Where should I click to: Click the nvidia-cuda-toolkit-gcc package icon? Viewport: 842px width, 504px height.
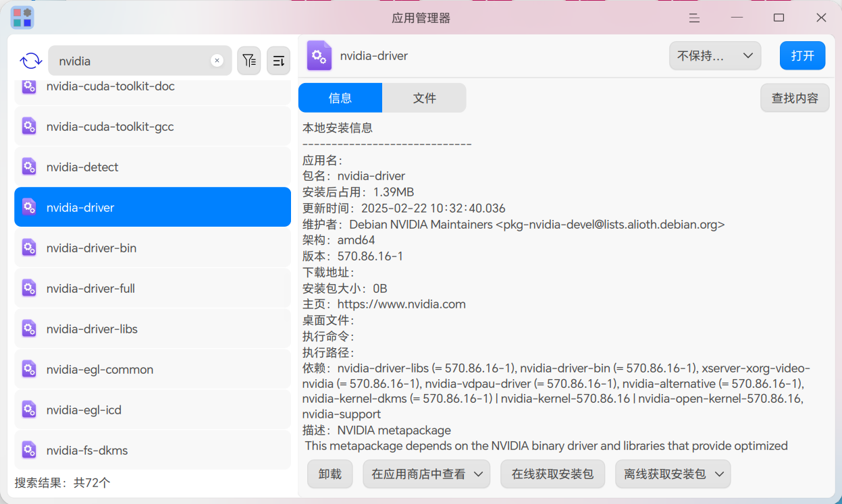coord(29,127)
